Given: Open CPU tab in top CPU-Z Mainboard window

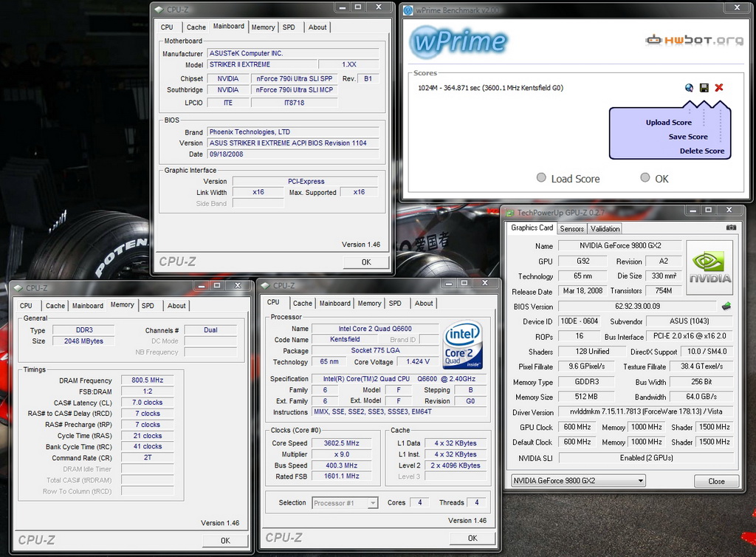Looking at the screenshot, I should [167, 27].
